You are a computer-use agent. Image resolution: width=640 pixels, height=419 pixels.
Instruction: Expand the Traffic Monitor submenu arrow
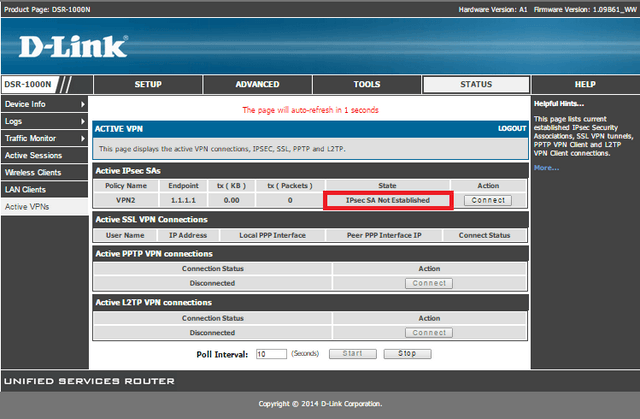pyautogui.click(x=82, y=139)
